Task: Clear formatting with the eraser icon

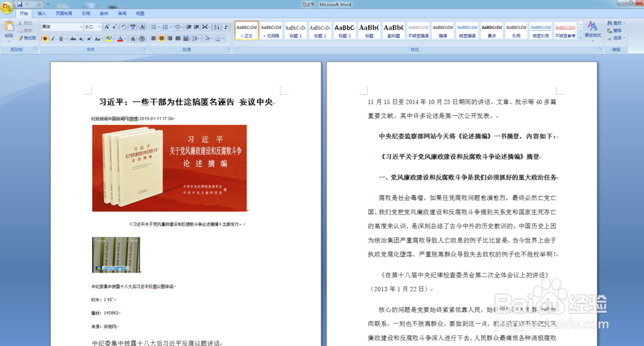Action: pos(123,27)
